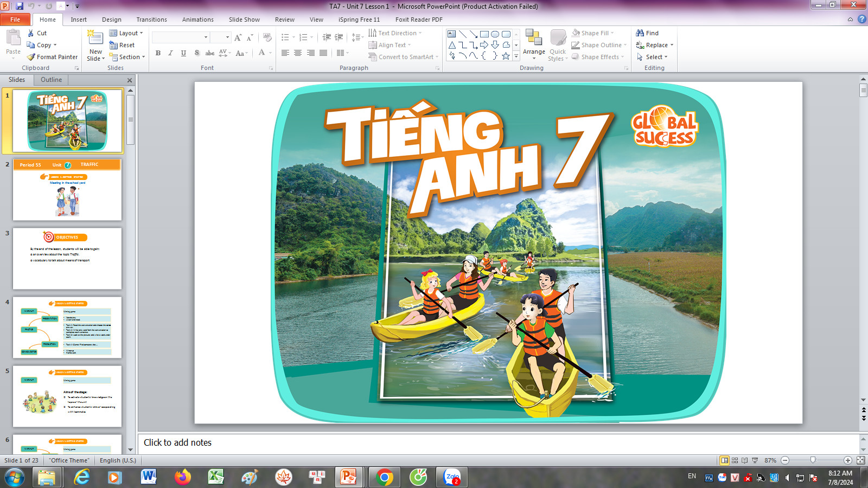Select slide 3 Objectives thumbnail

67,259
